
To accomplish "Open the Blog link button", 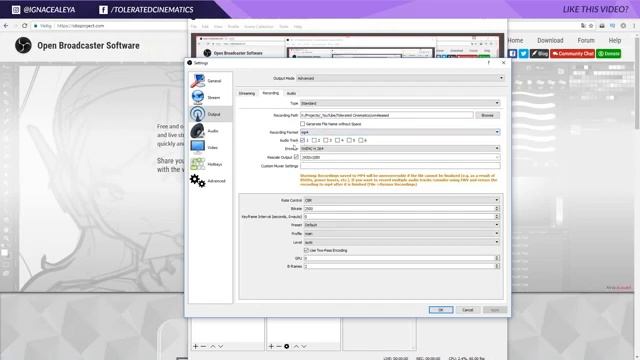I will pyautogui.click(x=539, y=53).
